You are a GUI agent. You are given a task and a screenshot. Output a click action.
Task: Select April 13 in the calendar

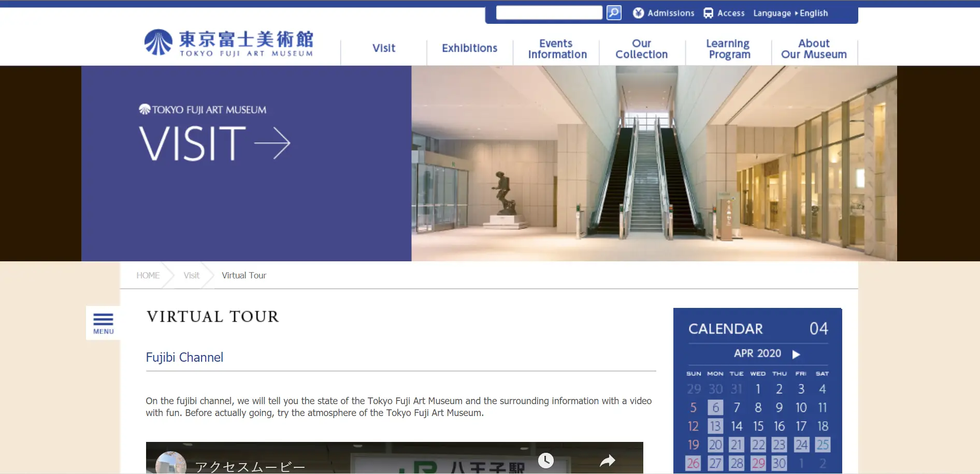(715, 426)
